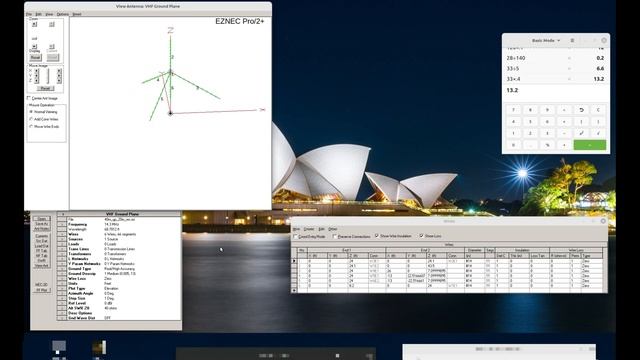The width and height of the screenshot is (640, 360).
Task: Click selector button beside Sources row
Action: (x=62, y=239)
